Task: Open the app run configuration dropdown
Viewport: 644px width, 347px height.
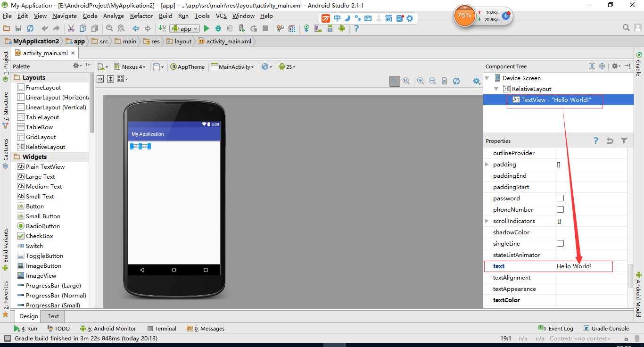Action: click(184, 28)
